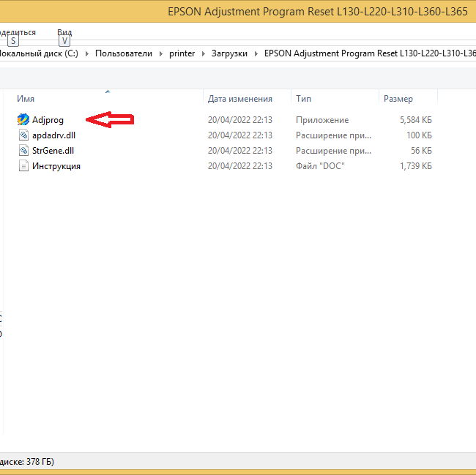Sort files by Дата изменения column
476x475 pixels.
pos(239,99)
